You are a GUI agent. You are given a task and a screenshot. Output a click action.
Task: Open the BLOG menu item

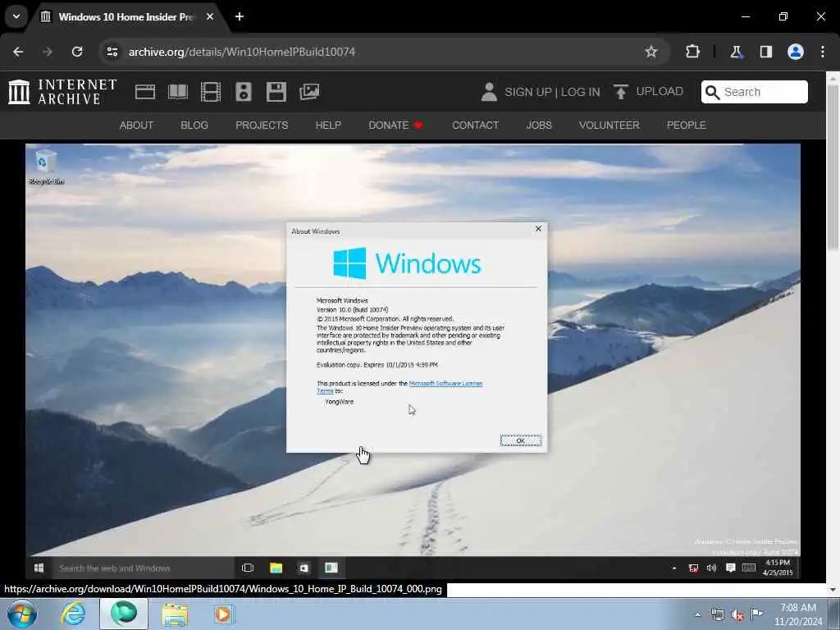[x=194, y=125]
